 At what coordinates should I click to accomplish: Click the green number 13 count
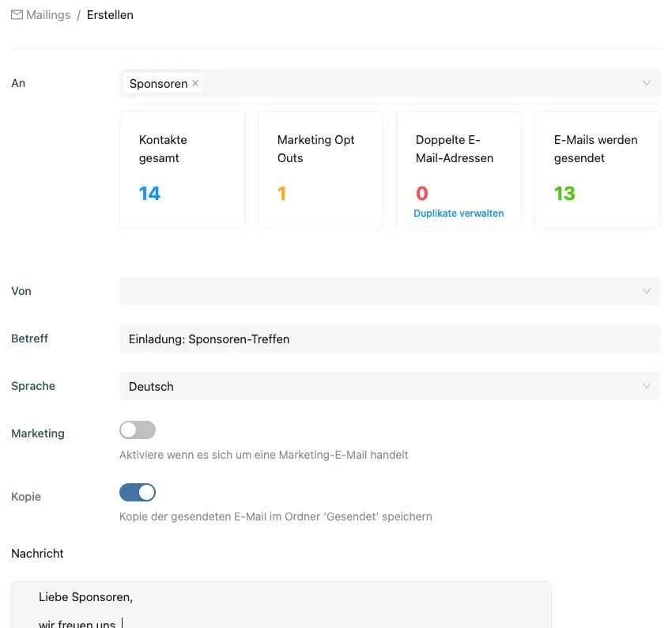pos(564,194)
